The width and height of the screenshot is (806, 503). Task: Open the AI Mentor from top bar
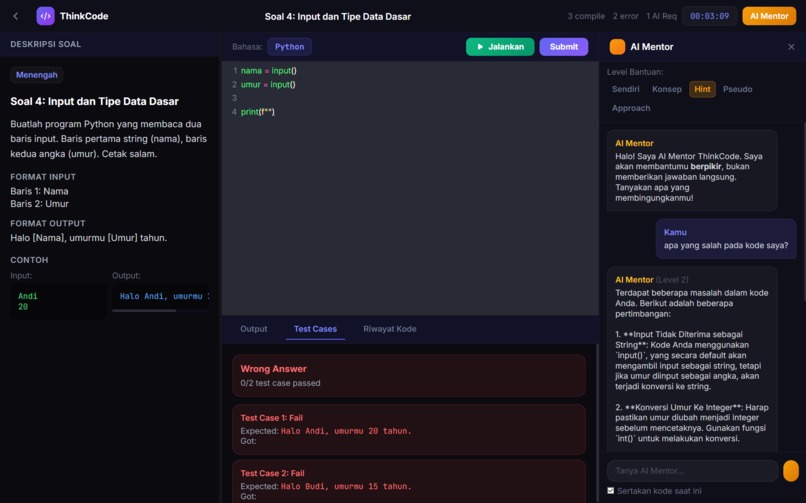coord(768,16)
